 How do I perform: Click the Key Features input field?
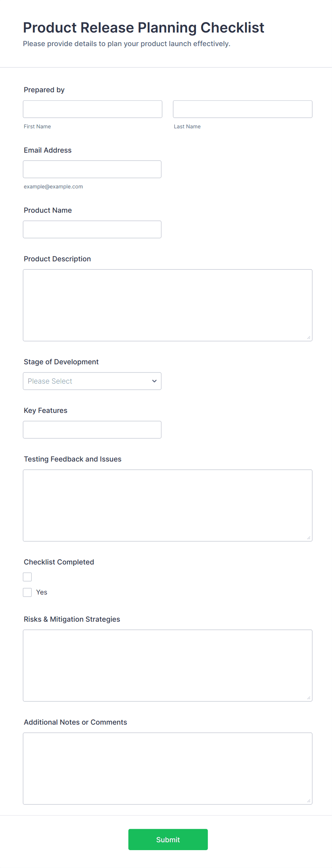[x=92, y=429]
